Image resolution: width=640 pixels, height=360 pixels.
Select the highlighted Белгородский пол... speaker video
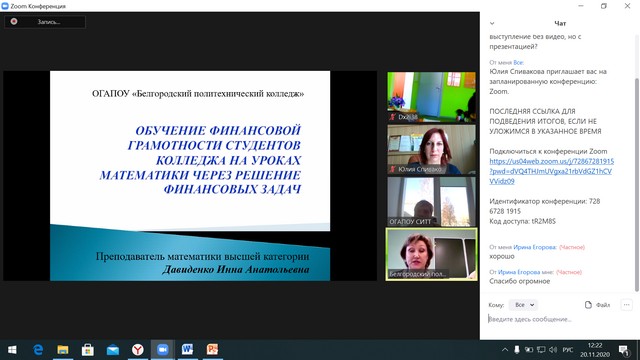point(431,254)
